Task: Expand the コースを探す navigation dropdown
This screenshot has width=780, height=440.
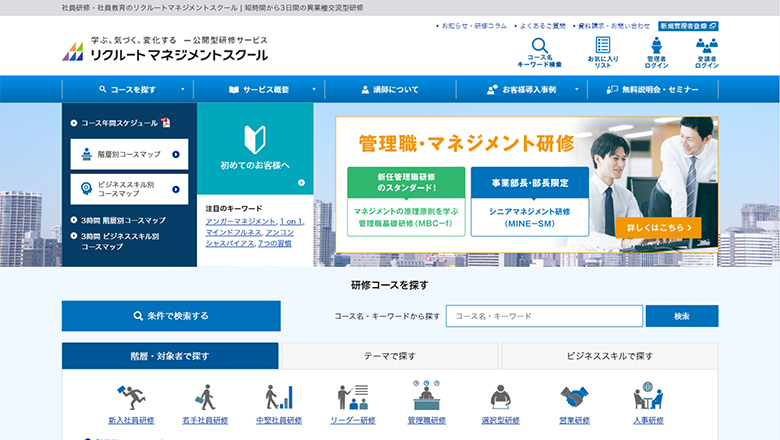Action: point(183,89)
